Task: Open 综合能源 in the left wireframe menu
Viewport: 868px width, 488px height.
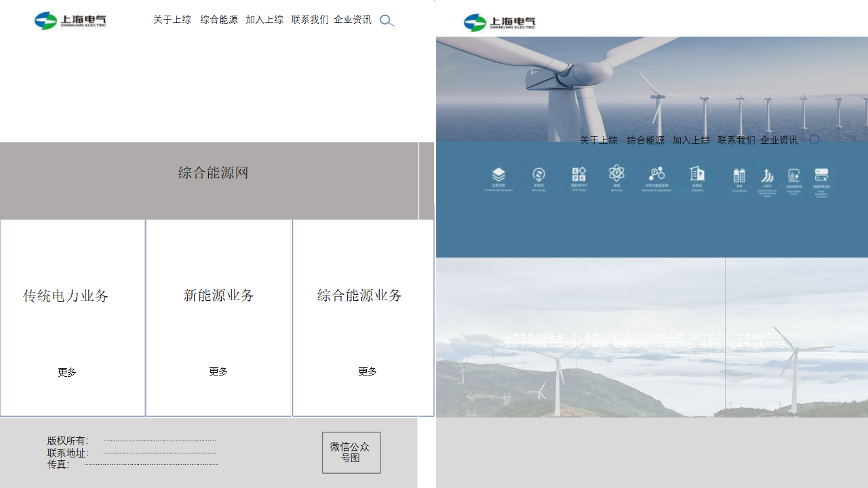Action: [219, 20]
